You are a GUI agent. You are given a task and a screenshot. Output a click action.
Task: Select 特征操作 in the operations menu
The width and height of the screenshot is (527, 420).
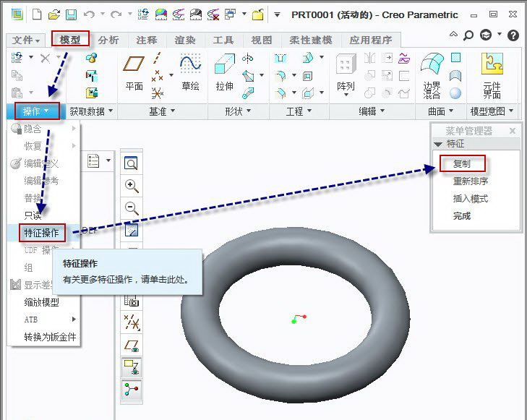click(x=42, y=233)
